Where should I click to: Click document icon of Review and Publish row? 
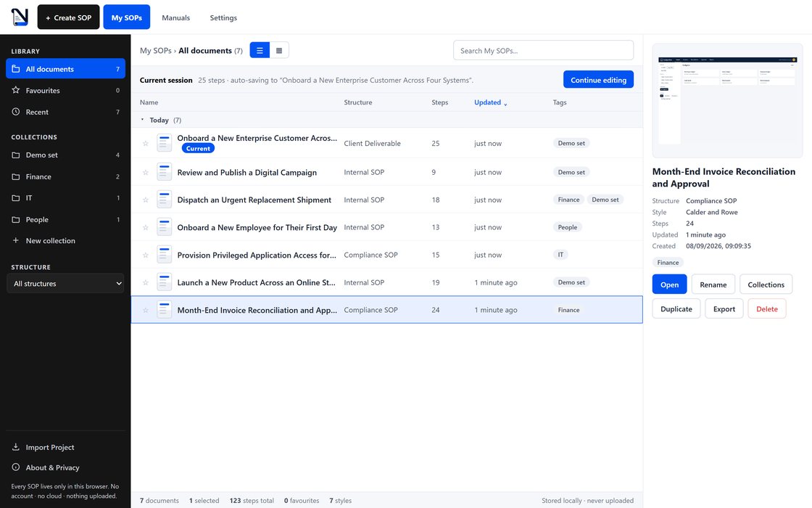click(x=164, y=172)
